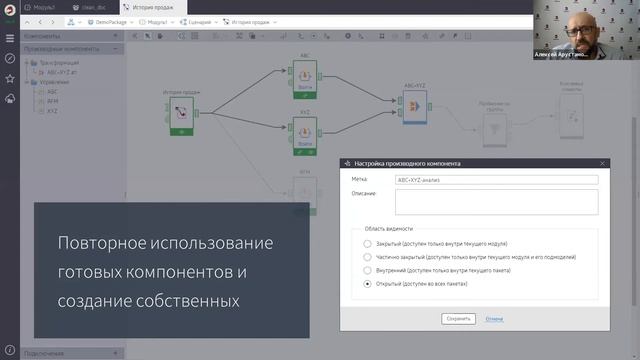This screenshot has height=360, width=640.
Task: Navigate back with the left arrow
Action: tap(40, 22)
